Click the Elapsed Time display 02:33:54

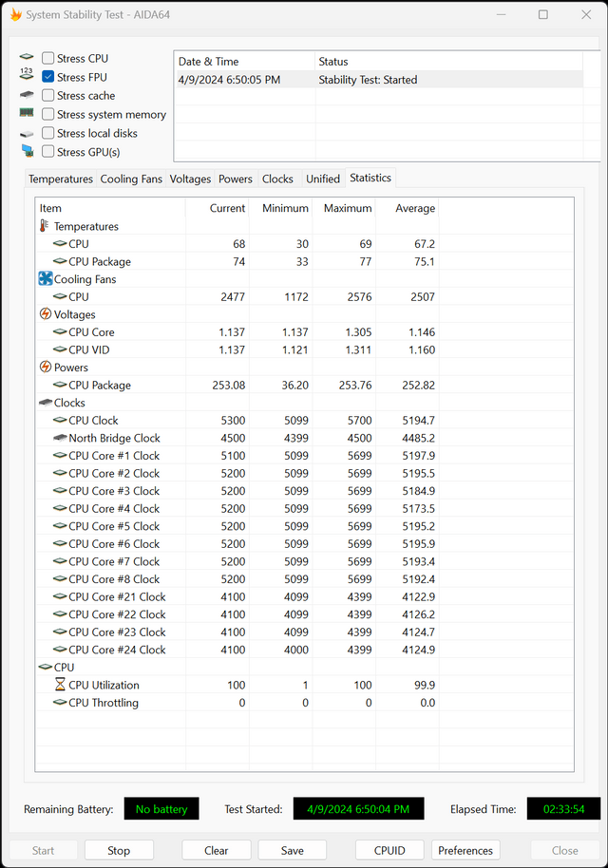pyautogui.click(x=563, y=809)
